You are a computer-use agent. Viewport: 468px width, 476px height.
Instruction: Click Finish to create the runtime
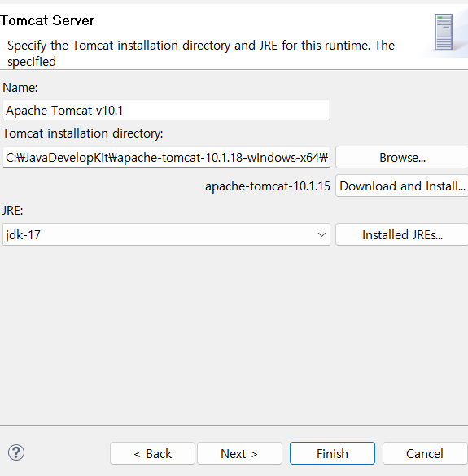pos(332,453)
